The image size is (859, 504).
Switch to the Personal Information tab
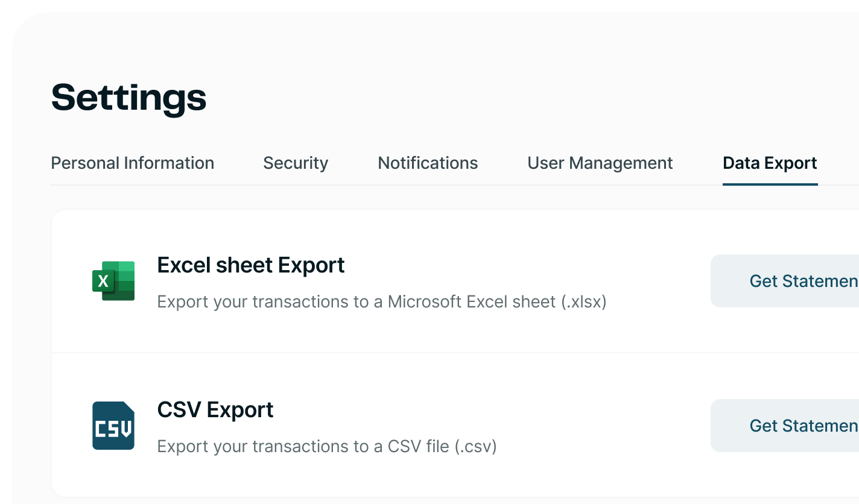coord(133,163)
